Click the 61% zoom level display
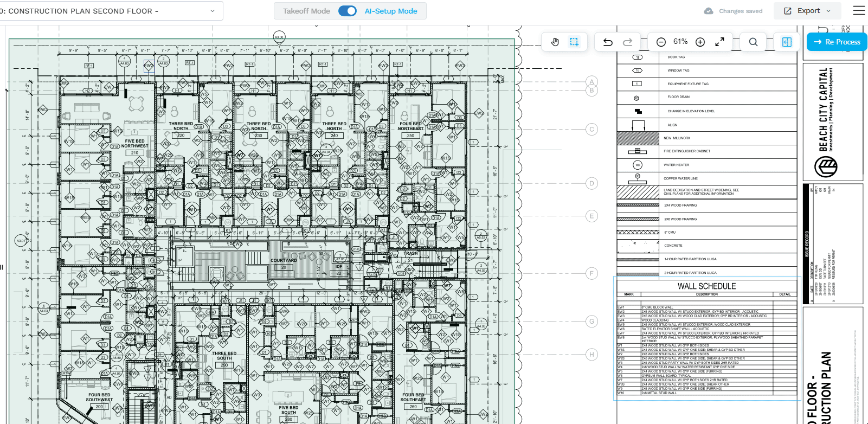Viewport: 868px width, 424px height. point(680,42)
